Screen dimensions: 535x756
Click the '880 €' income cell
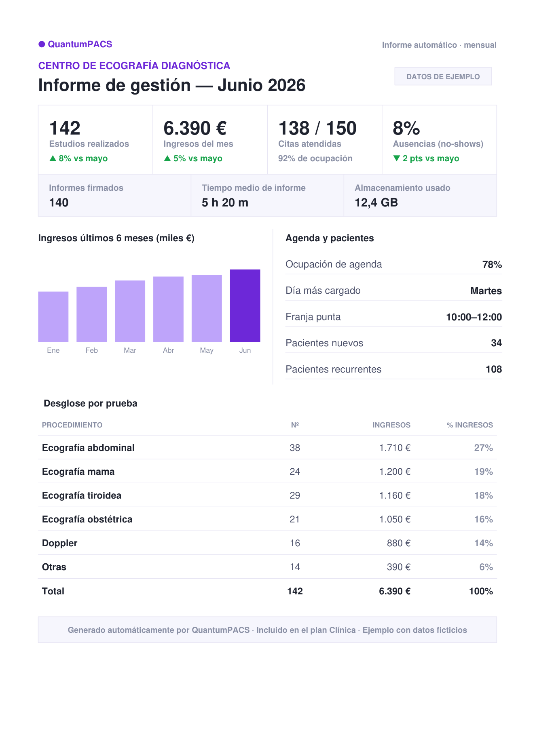(399, 543)
